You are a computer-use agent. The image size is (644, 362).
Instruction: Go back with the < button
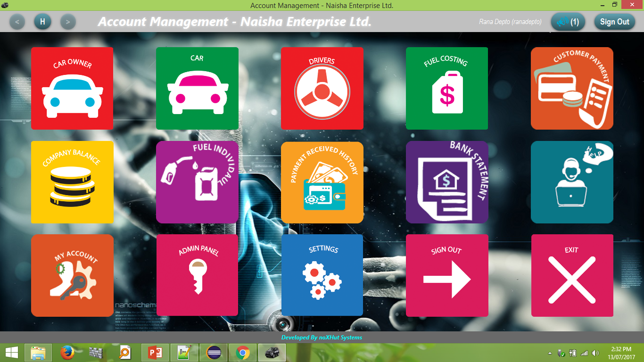point(17,22)
